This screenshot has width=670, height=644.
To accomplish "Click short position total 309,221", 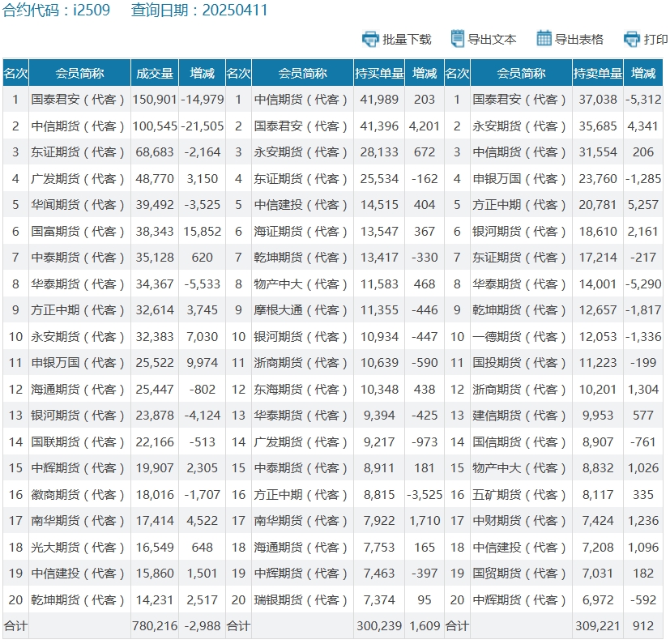I will tap(598, 626).
